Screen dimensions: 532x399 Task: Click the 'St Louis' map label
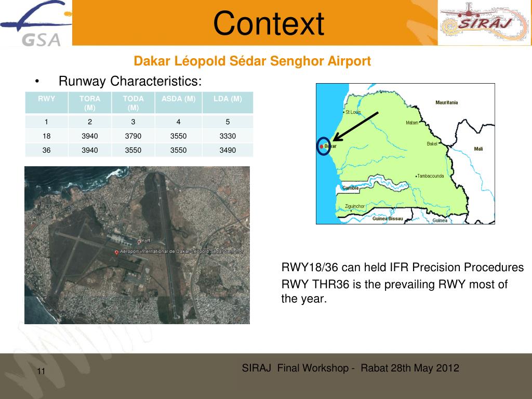pos(353,112)
